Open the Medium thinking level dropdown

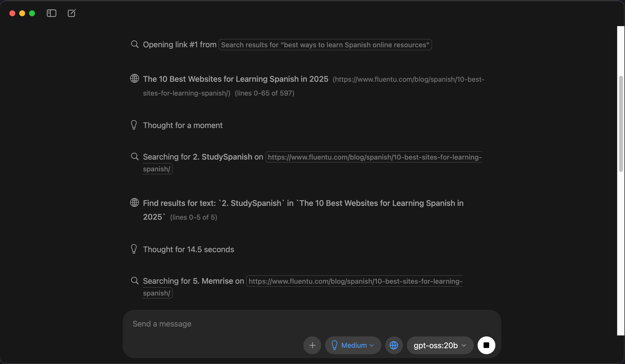click(x=353, y=345)
